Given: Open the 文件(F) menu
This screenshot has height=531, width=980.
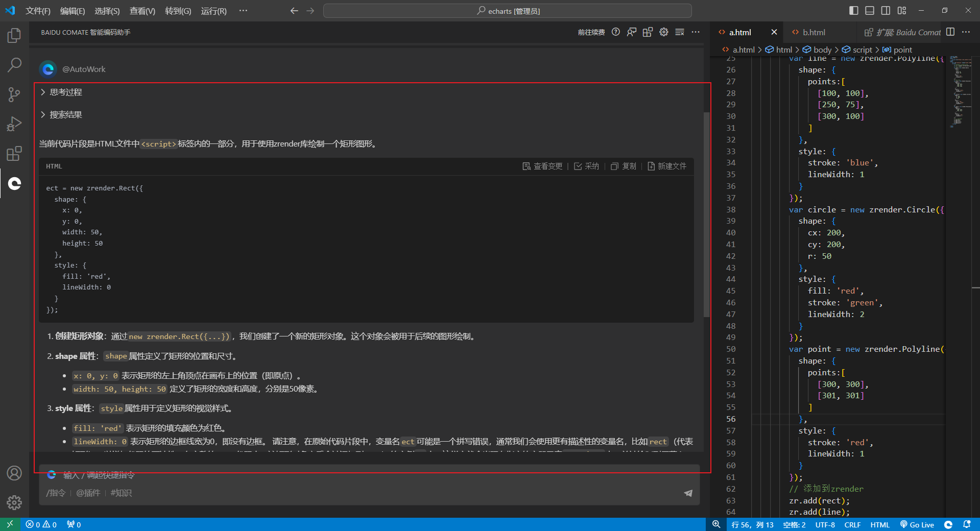Looking at the screenshot, I should (x=38, y=11).
